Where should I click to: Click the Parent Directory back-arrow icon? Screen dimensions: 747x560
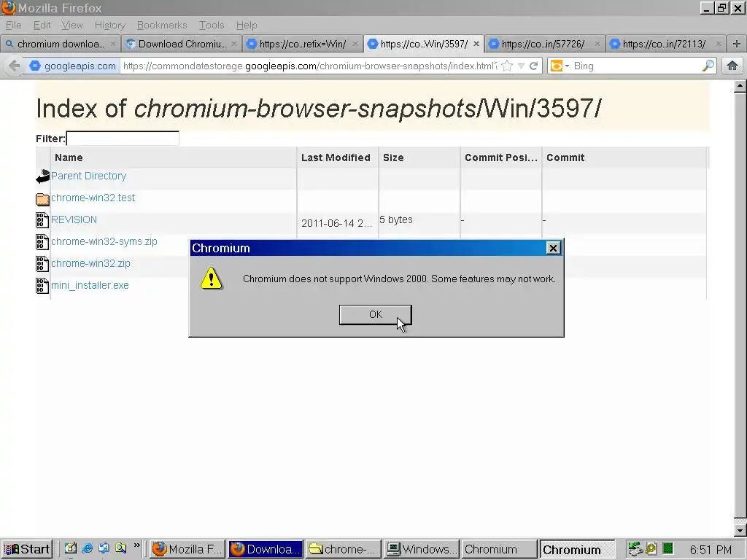click(x=42, y=176)
